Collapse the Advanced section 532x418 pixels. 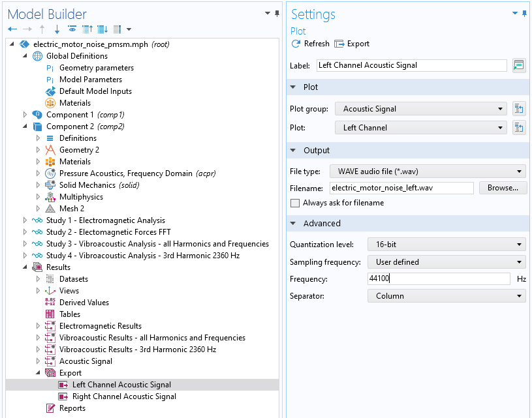point(294,223)
